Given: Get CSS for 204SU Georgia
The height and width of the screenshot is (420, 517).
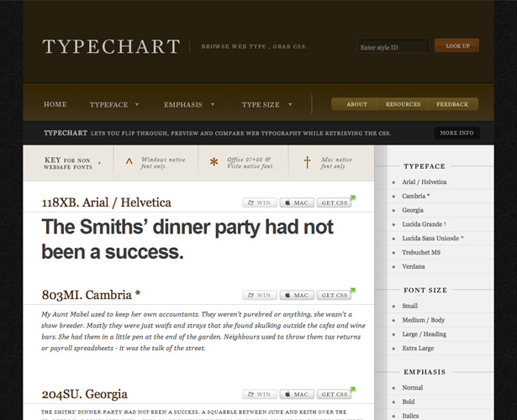Looking at the screenshot, I should 334,394.
